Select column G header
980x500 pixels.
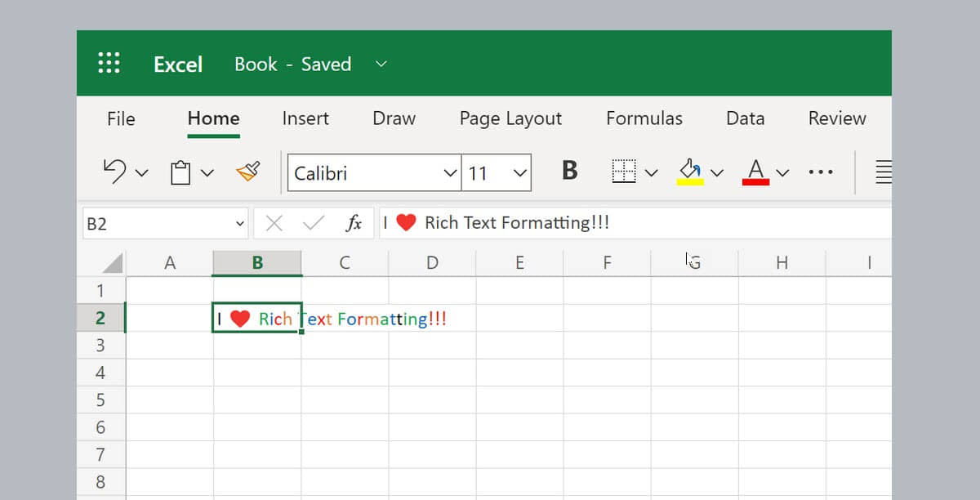click(x=694, y=263)
